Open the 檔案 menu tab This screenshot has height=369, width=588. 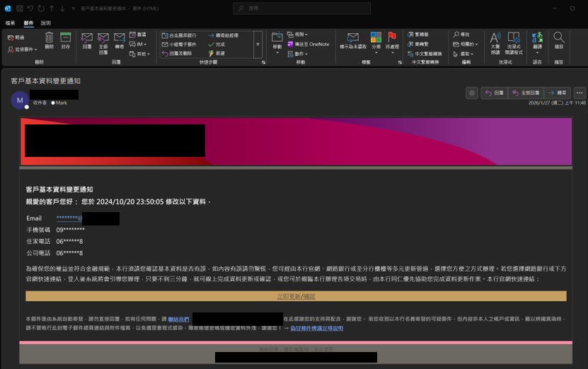pos(10,23)
